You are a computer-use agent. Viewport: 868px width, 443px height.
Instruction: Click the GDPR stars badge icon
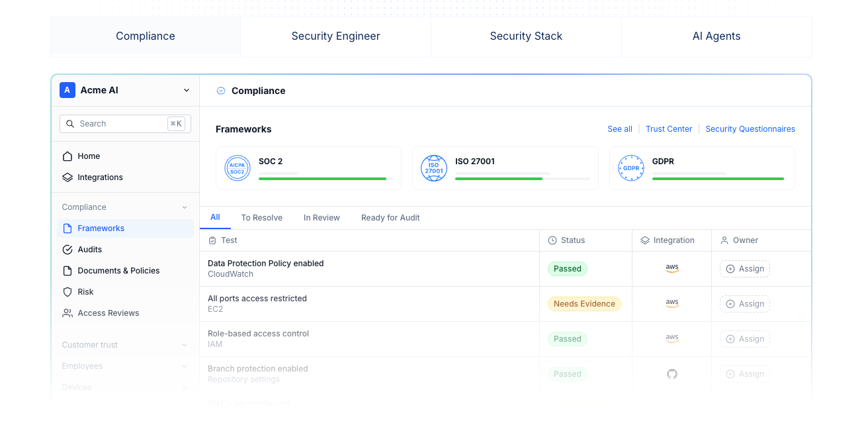pos(631,168)
